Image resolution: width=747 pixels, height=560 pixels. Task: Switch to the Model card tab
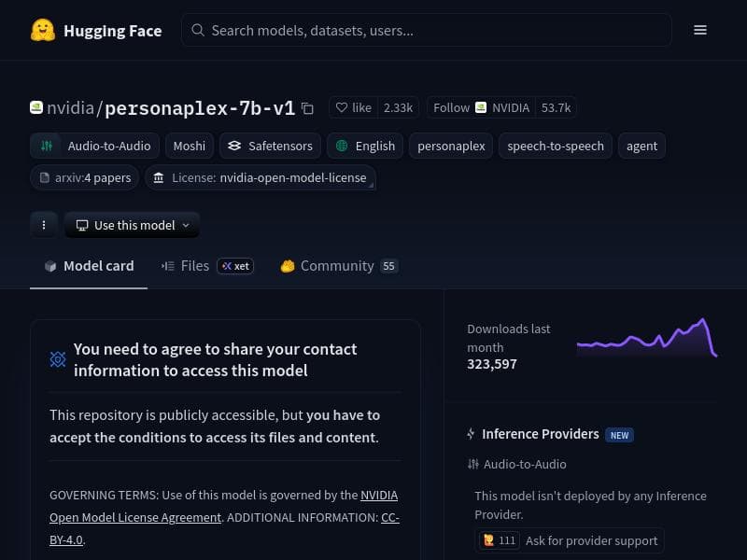tap(89, 266)
